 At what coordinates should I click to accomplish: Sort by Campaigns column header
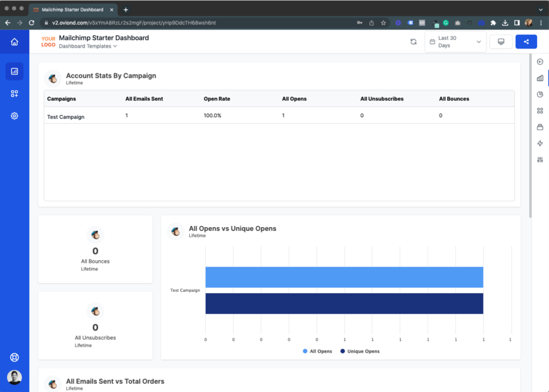[62, 99]
